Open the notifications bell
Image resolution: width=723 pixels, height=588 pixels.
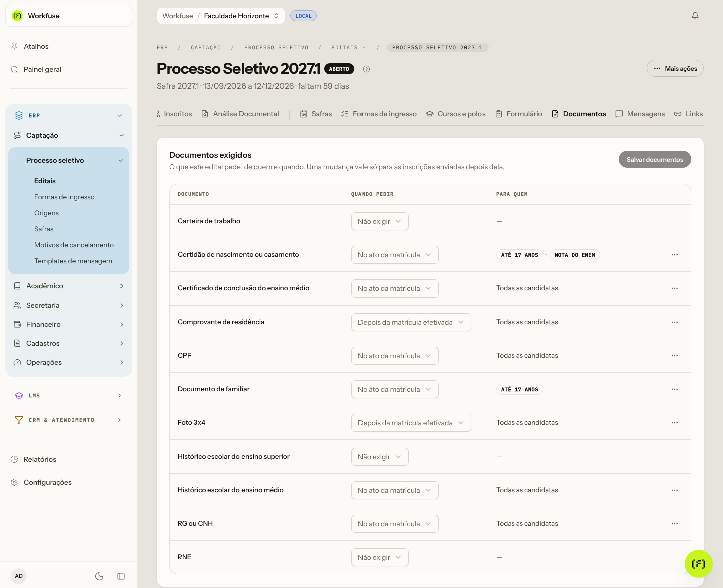[x=695, y=16]
